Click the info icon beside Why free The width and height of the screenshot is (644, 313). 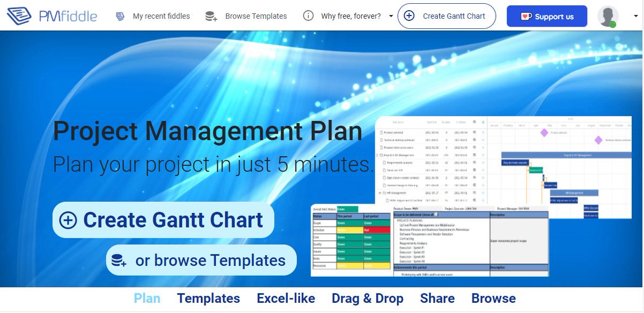point(308,16)
